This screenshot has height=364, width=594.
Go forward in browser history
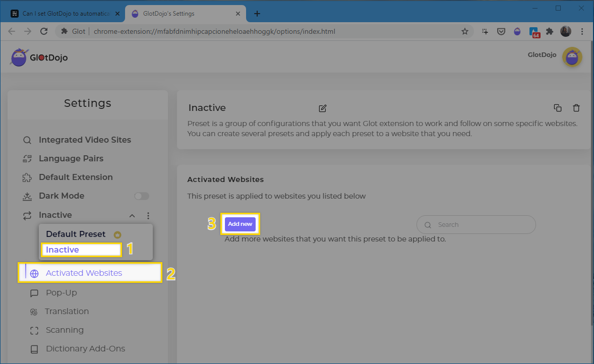click(28, 31)
